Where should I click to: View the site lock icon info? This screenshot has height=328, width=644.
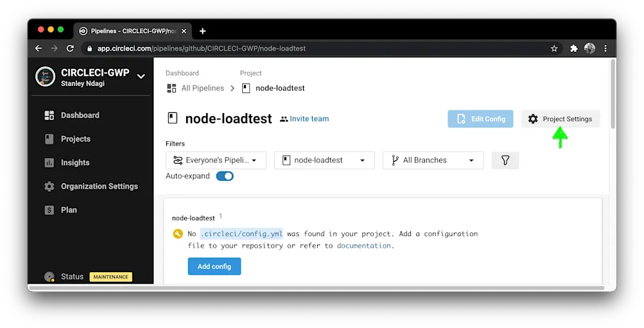pyautogui.click(x=89, y=48)
